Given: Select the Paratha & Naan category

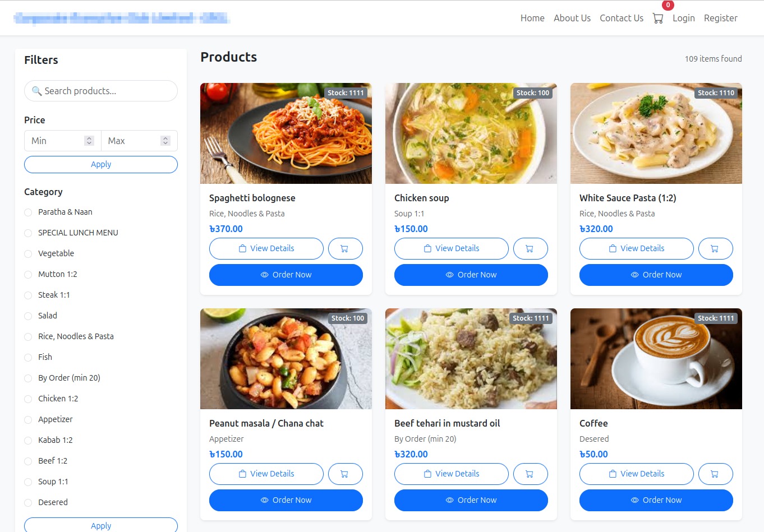Looking at the screenshot, I should tap(28, 212).
